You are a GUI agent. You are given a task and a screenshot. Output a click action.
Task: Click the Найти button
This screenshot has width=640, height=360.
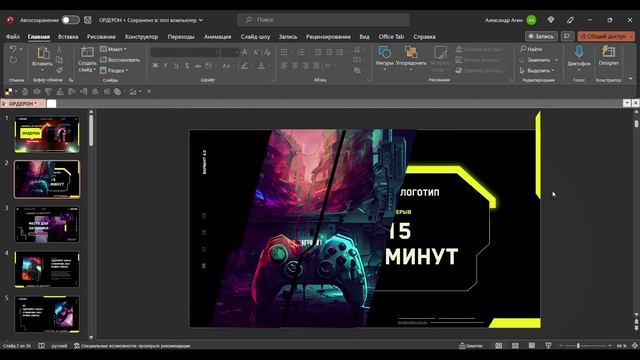pos(531,49)
